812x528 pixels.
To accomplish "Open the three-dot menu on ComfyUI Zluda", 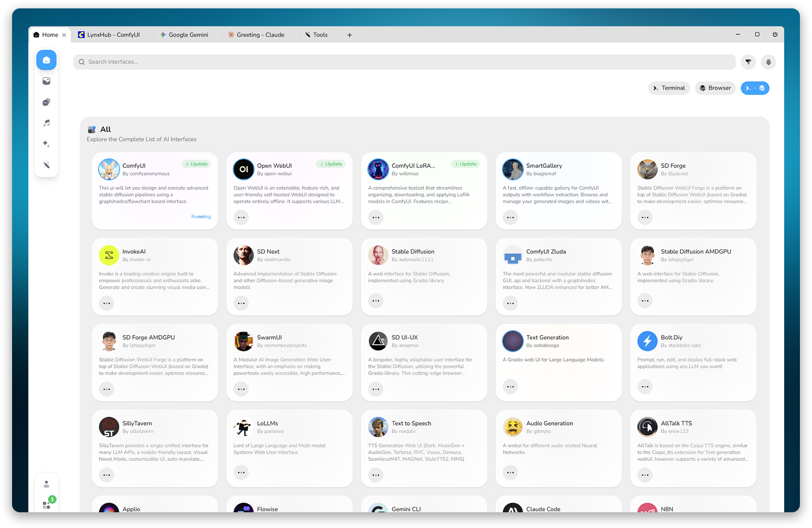I will coord(510,303).
